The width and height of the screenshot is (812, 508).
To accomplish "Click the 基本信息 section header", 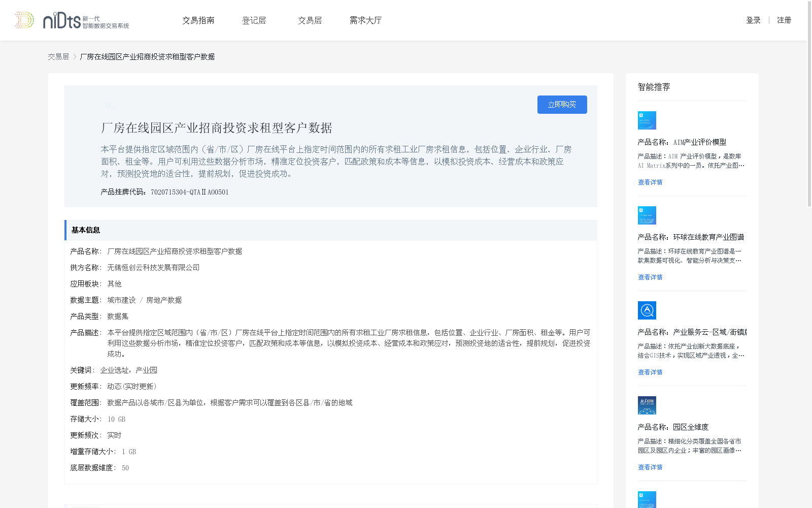I will [331, 230].
